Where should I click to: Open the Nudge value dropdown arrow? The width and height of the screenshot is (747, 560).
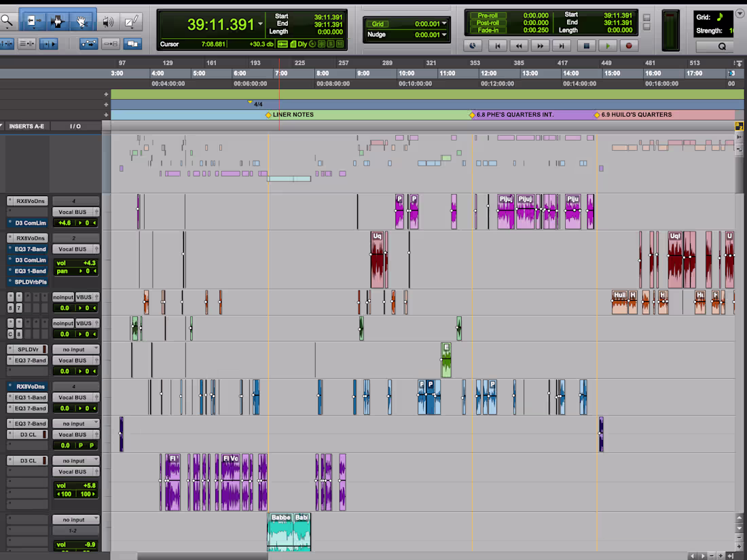pyautogui.click(x=444, y=35)
